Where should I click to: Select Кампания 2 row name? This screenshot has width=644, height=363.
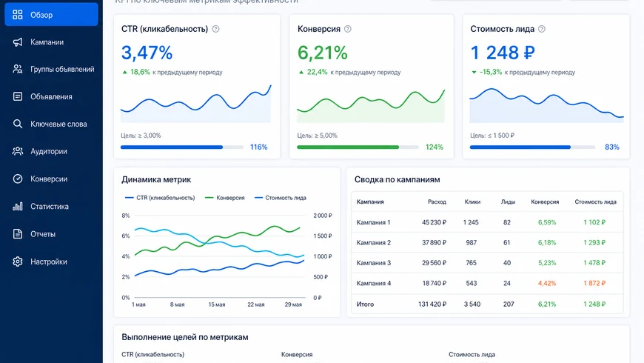[x=373, y=242]
